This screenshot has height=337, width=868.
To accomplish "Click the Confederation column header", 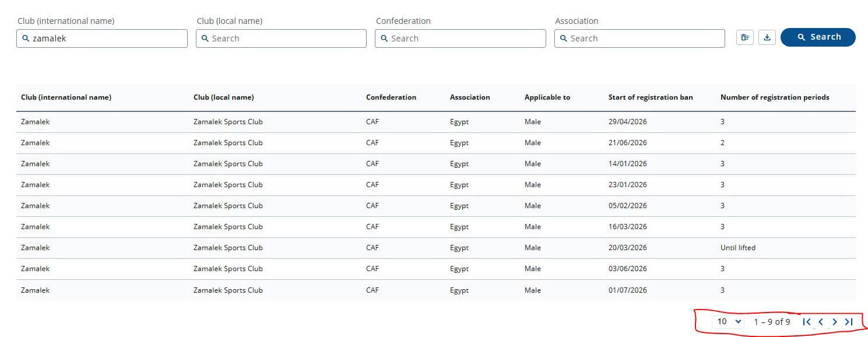I will (x=391, y=97).
